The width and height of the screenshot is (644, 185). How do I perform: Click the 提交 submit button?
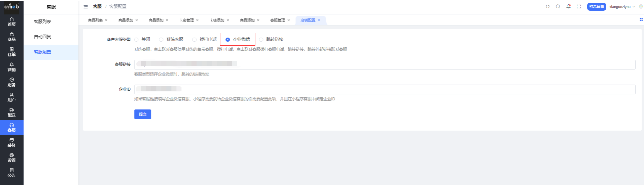point(143,114)
